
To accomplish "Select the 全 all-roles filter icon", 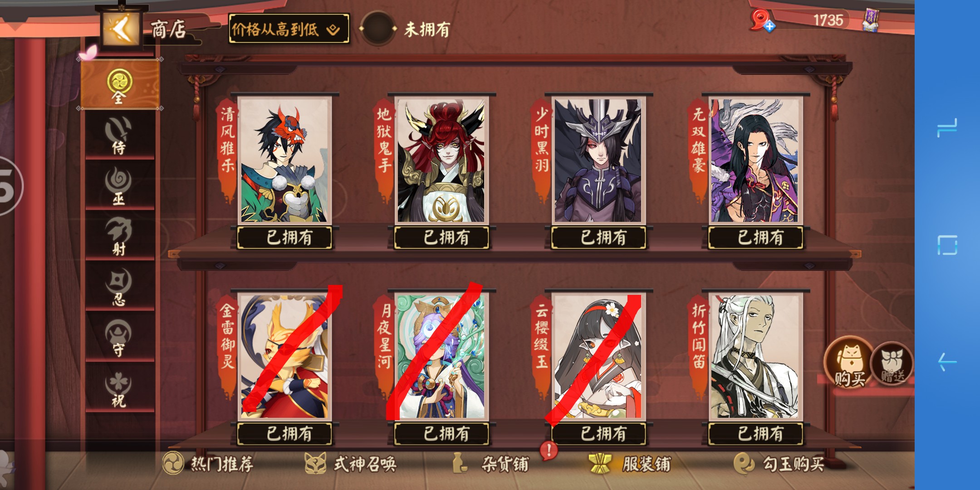I will pyautogui.click(x=120, y=85).
